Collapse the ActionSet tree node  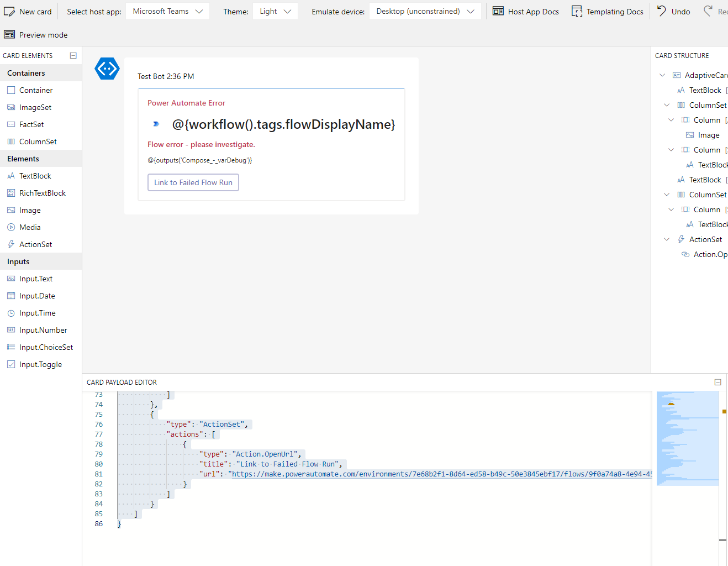[667, 239]
